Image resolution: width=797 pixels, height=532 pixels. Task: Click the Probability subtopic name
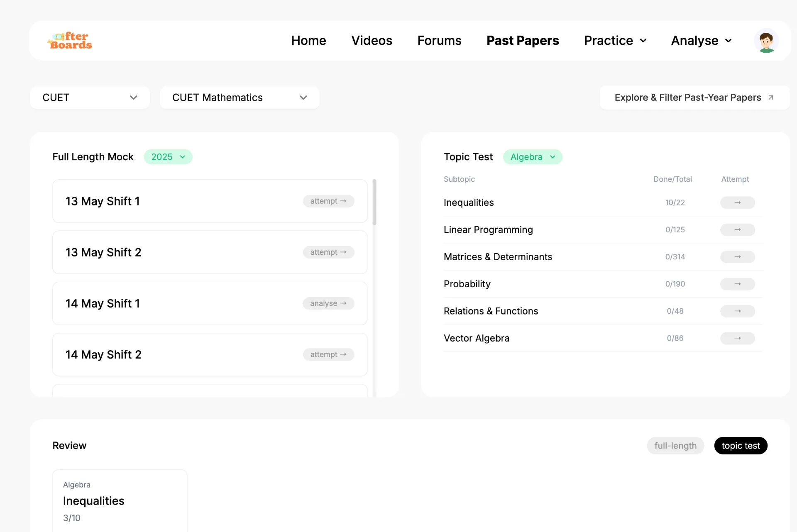point(467,284)
